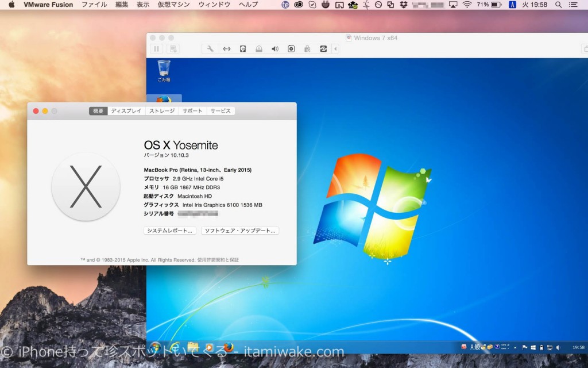Image resolution: width=588 pixels, height=368 pixels.
Task: Click the camera device icon in VMware toolbar
Action: (291, 49)
